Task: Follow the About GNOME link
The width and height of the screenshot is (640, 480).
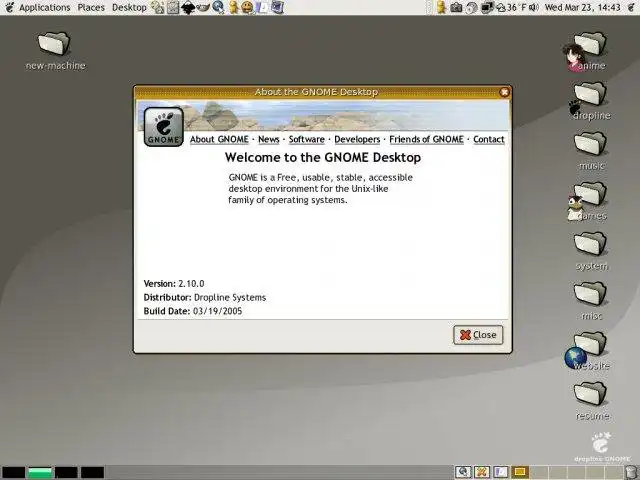Action: click(x=219, y=139)
